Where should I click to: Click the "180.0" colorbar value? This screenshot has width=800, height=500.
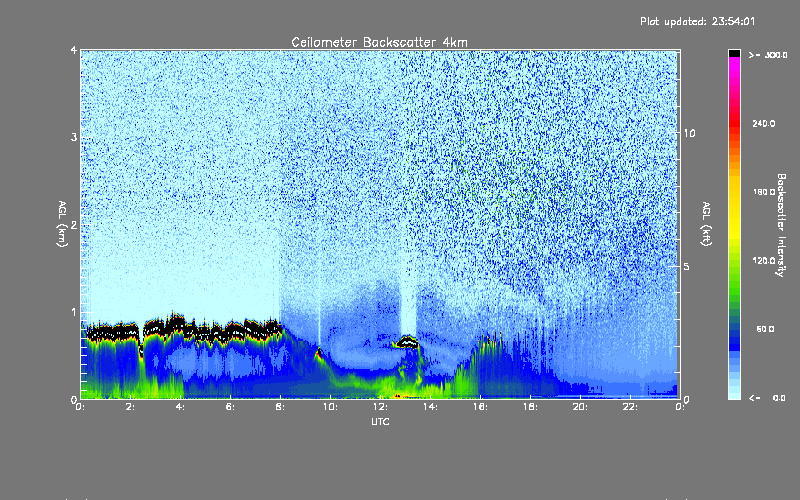click(763, 192)
